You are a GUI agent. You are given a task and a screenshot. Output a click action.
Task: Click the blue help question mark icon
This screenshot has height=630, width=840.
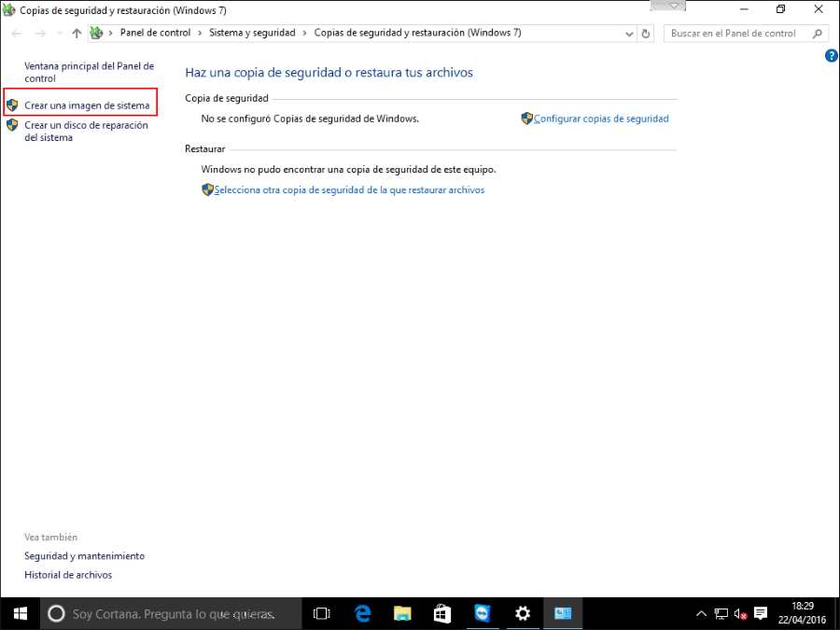831,55
